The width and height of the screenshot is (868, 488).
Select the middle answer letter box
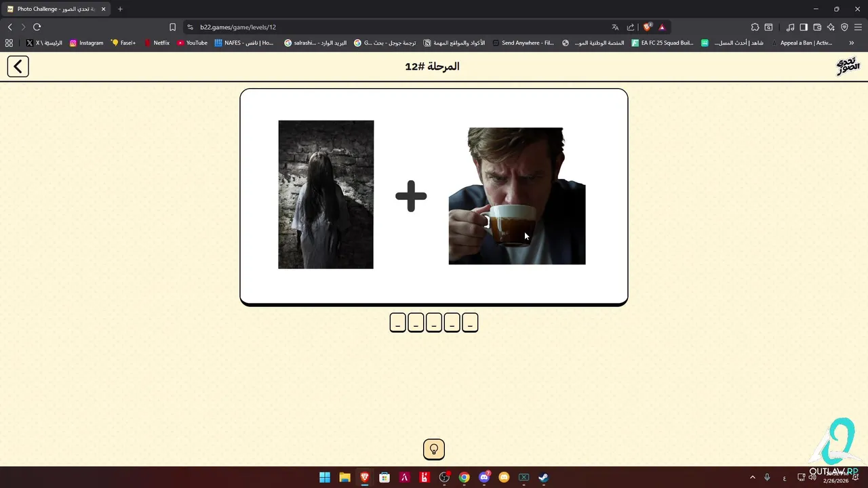[434, 323]
